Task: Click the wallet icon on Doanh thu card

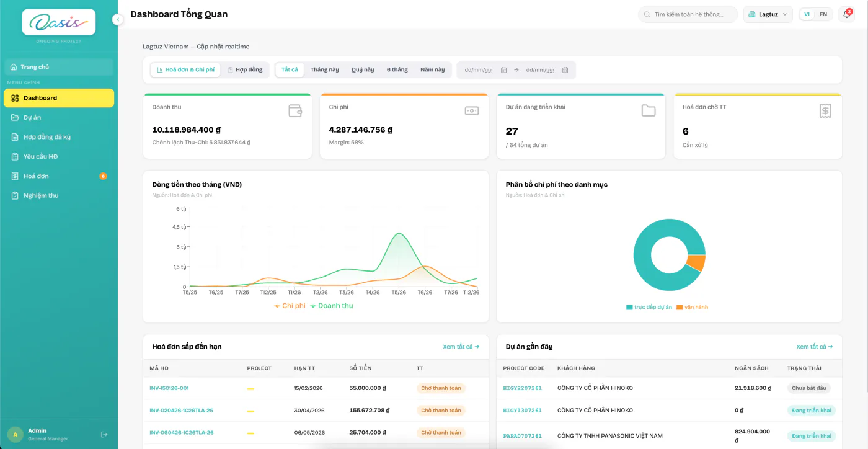Action: pyautogui.click(x=295, y=111)
